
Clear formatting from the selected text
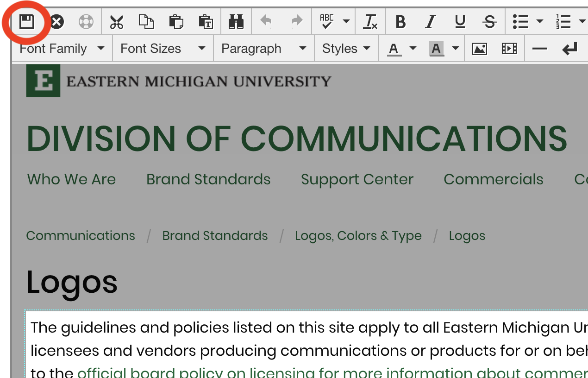370,22
